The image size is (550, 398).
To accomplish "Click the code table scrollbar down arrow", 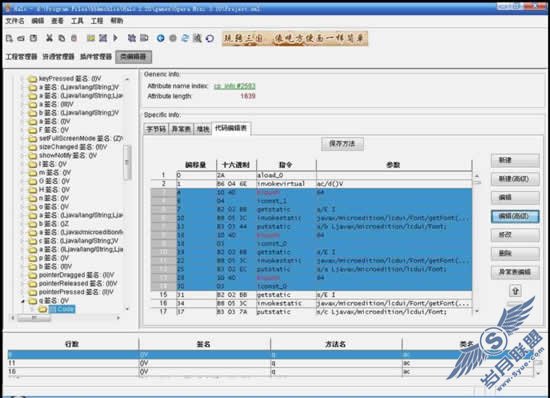I will click(476, 311).
